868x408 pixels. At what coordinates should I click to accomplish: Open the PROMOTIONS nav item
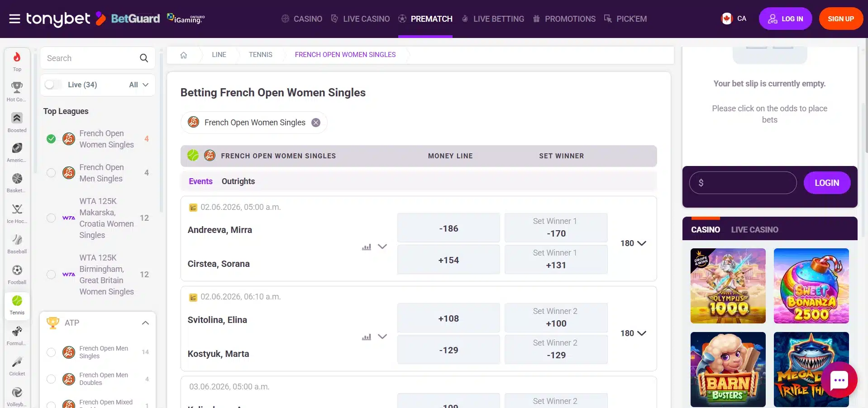[x=564, y=19]
